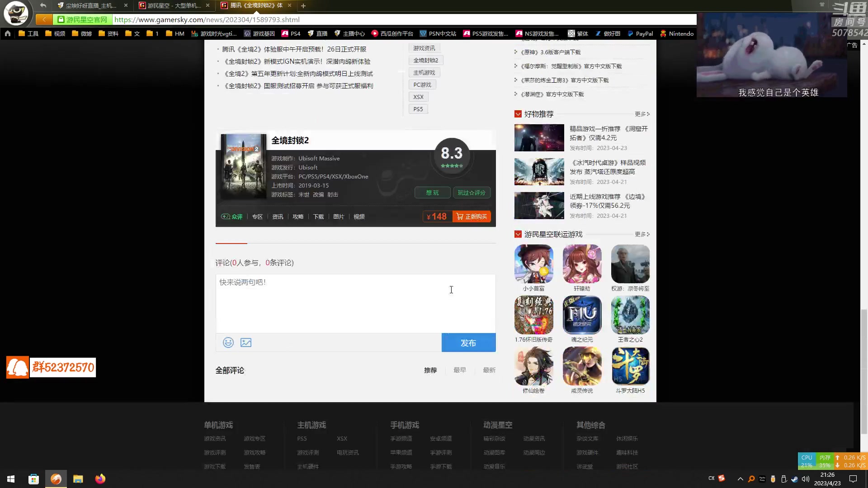The height and width of the screenshot is (488, 868).
Task: Open the Nintendo bookmark
Action: (x=677, y=33)
